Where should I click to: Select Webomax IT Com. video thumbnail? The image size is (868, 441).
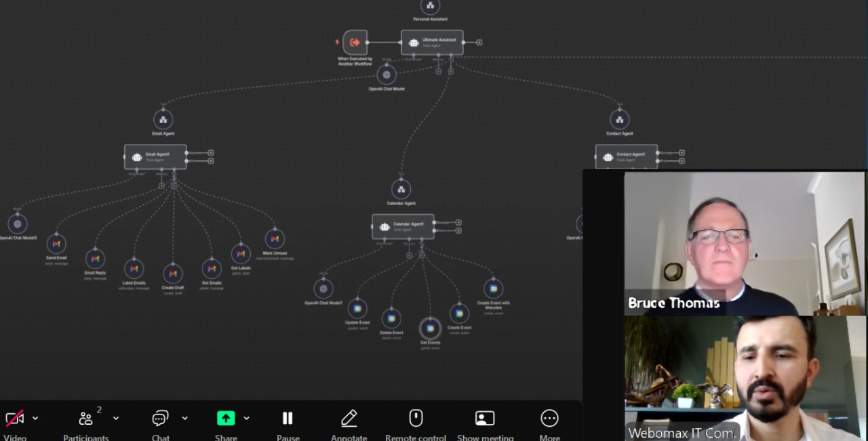click(745, 379)
